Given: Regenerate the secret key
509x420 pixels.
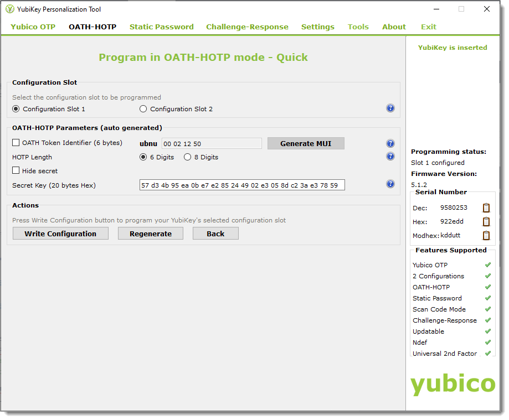Looking at the screenshot, I should (x=150, y=233).
